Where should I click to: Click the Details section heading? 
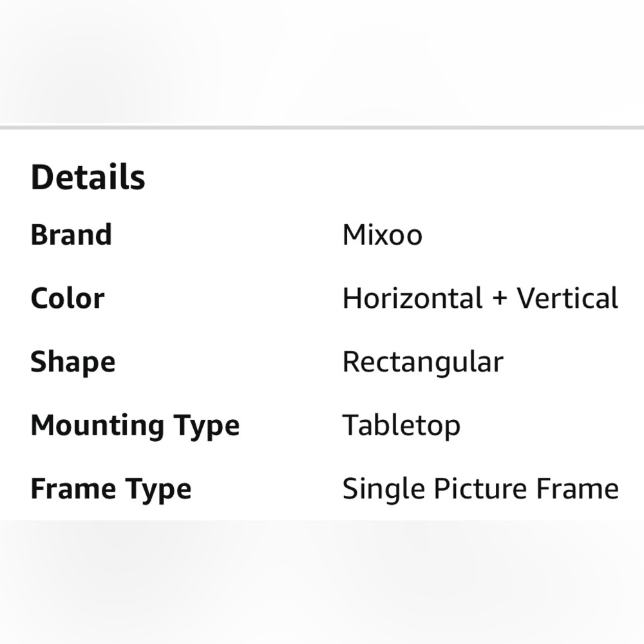(x=88, y=177)
